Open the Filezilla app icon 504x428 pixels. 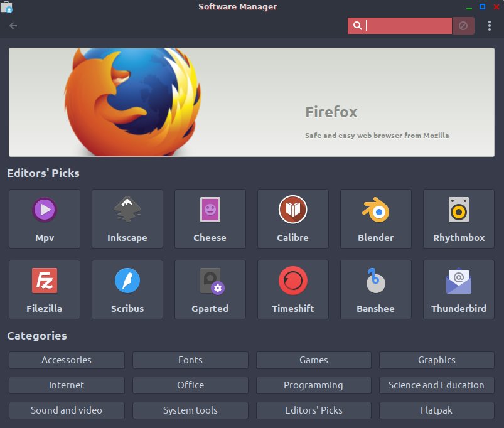[x=45, y=281]
